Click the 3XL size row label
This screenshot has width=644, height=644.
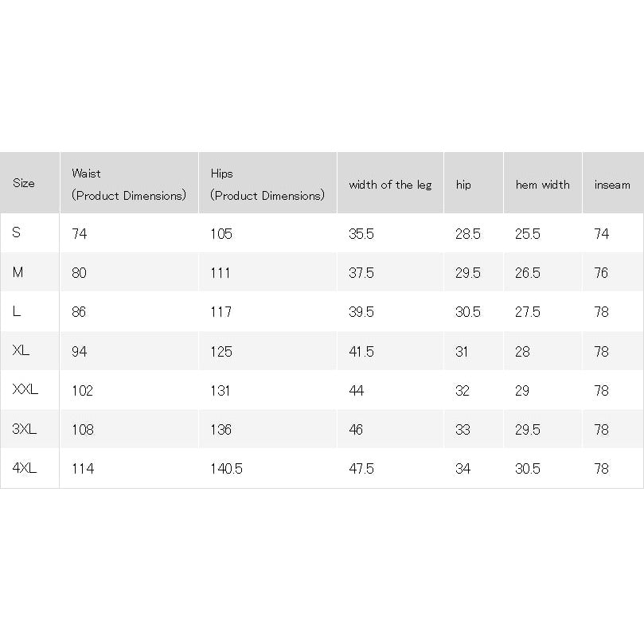(x=24, y=429)
